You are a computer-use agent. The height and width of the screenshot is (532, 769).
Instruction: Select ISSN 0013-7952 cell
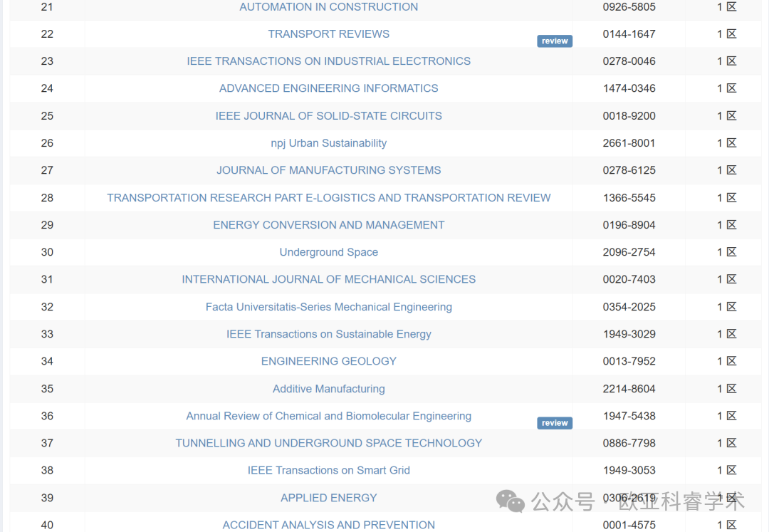[629, 361]
